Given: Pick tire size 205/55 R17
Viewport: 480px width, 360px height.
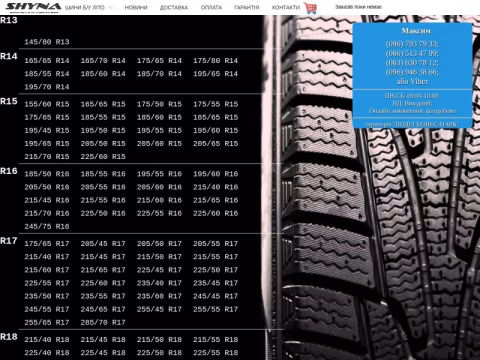Looking at the screenshot, I should pos(216,244).
